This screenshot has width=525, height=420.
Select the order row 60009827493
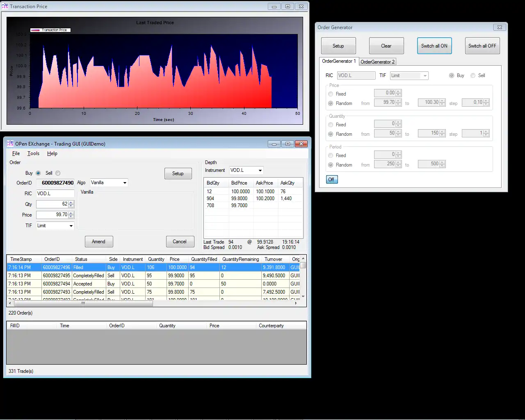(x=153, y=292)
